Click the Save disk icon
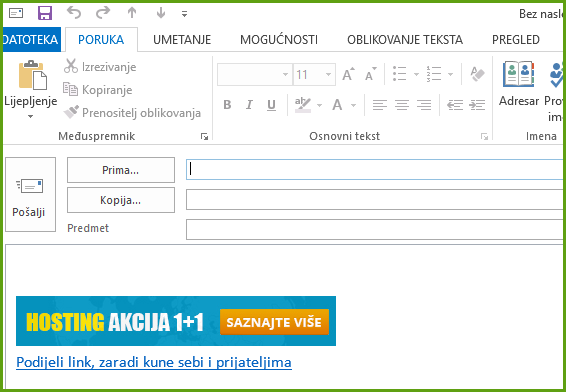 point(45,14)
